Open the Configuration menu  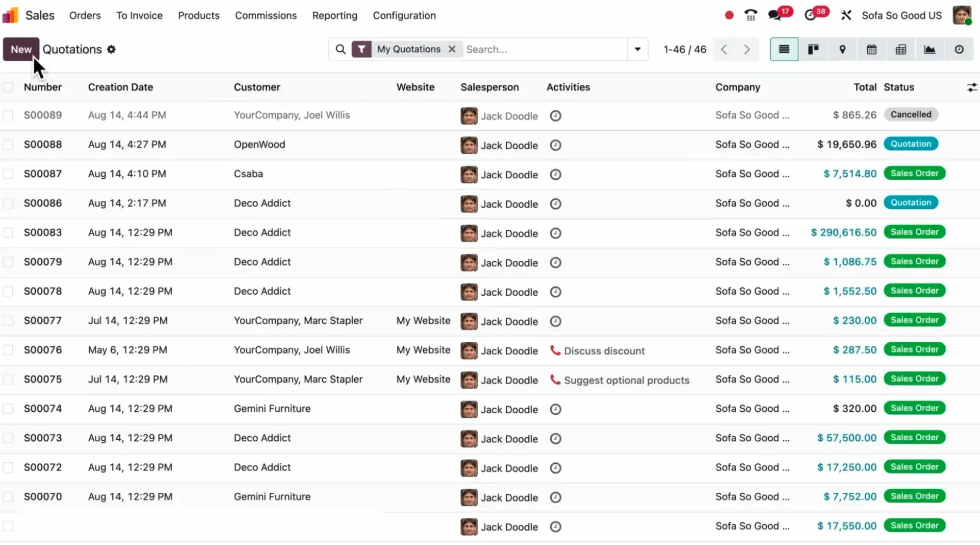404,15
